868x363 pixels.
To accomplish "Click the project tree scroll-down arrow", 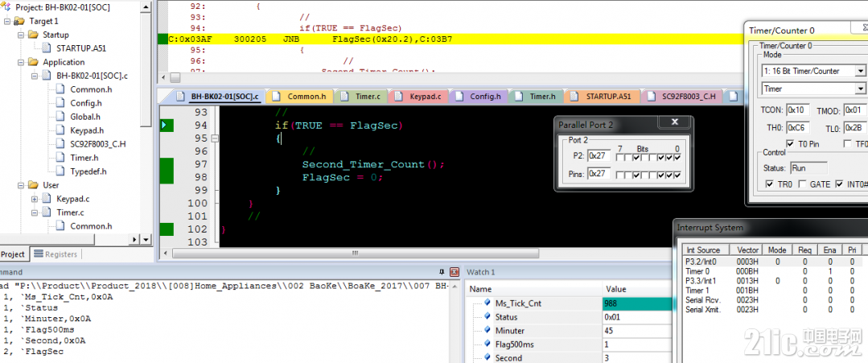I will click(146, 239).
